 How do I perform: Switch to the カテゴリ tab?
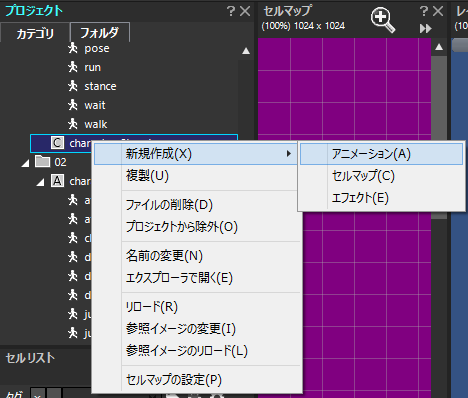[35, 33]
